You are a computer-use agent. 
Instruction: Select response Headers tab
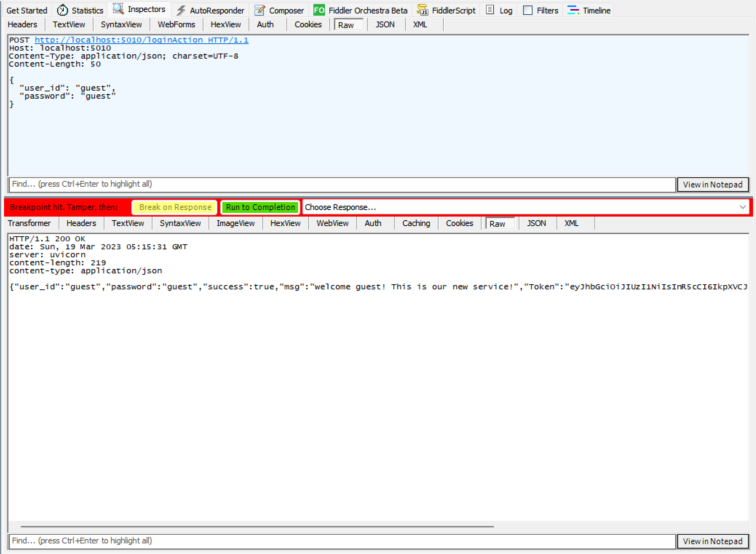82,223
